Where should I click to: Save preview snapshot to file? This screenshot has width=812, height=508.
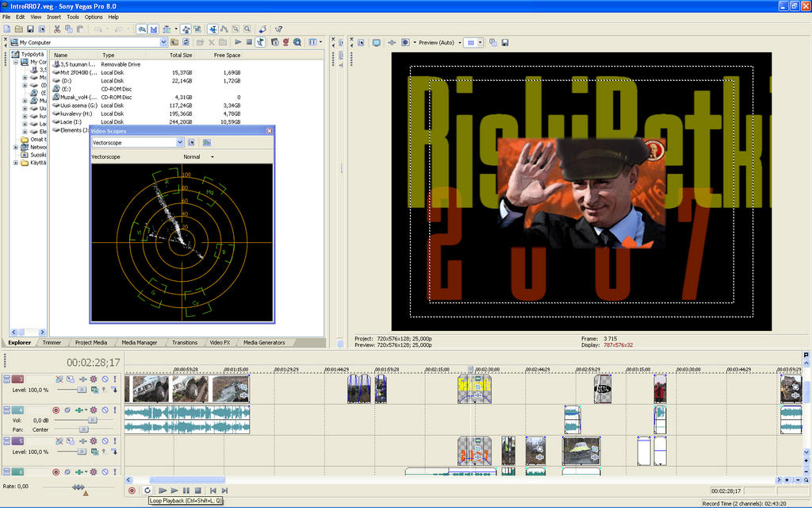point(505,42)
